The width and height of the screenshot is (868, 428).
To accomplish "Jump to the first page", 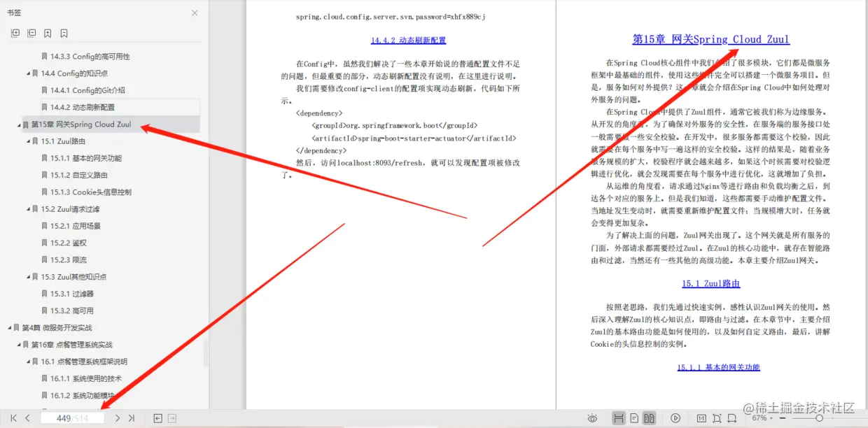I will [13, 418].
